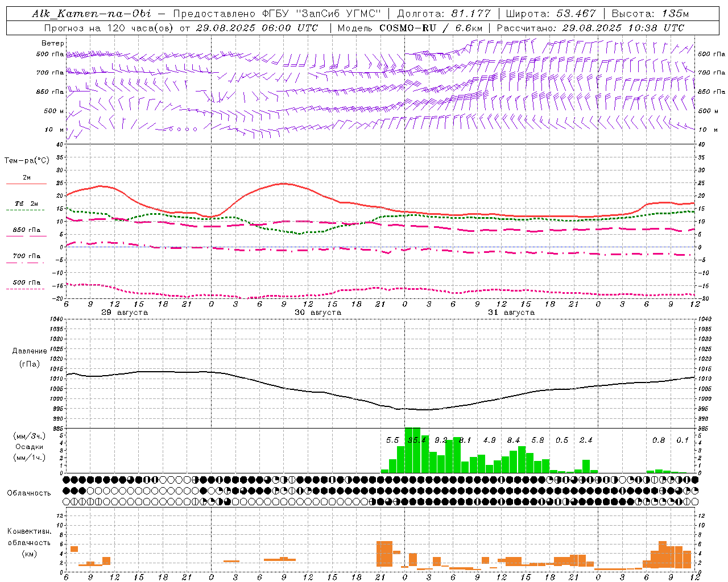Click the 31 августа date label
Screen dimensions: 728x582
pos(511,313)
